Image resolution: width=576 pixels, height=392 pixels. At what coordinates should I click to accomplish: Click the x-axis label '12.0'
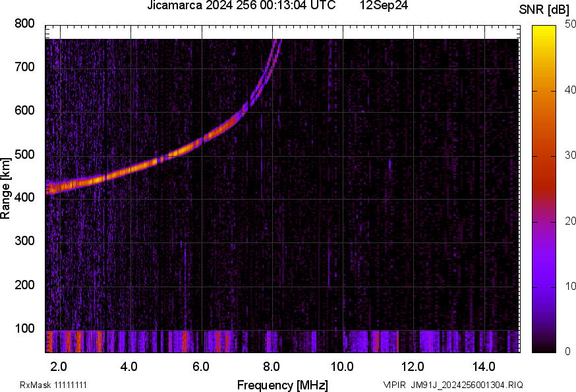413,367
